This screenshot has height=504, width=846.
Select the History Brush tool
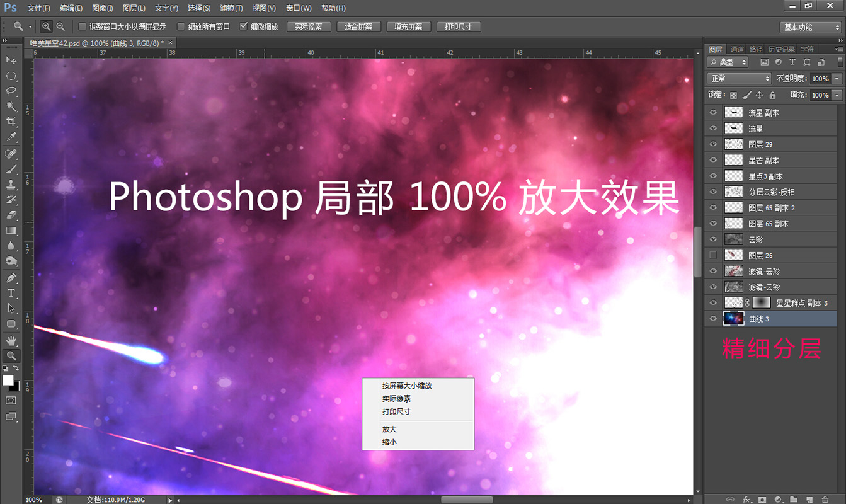coord(11,200)
